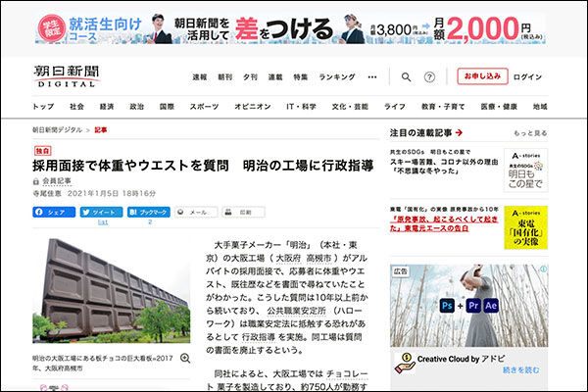Open the more menu three-dots icon
The width and height of the screenshot is (588, 392).
point(372,77)
